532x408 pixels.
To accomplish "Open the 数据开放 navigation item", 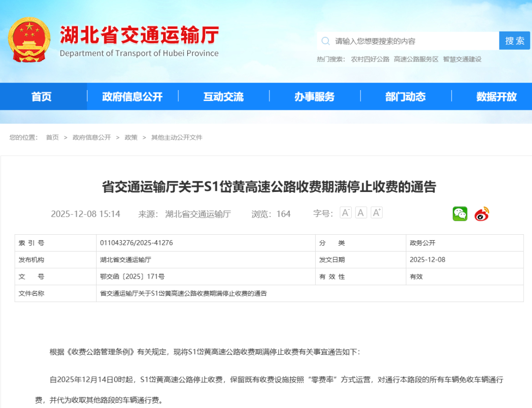I will [x=496, y=96].
